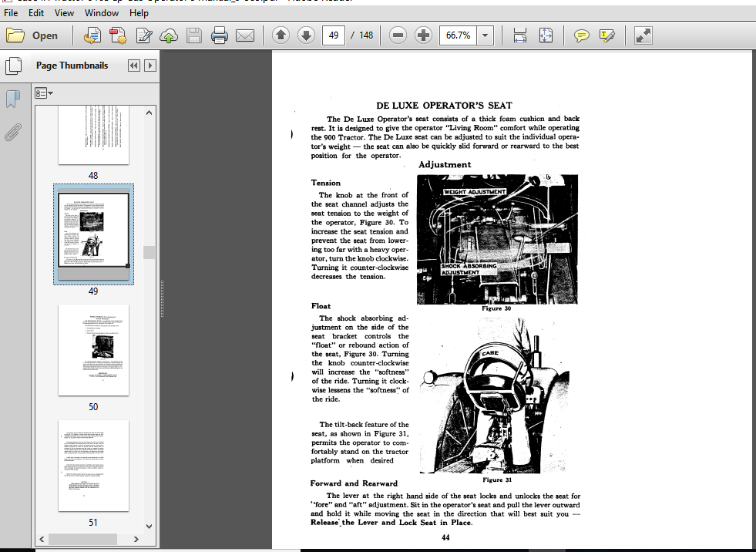Click the Create PDF icon
Image resolution: width=756 pixels, height=552 pixels.
click(x=118, y=35)
